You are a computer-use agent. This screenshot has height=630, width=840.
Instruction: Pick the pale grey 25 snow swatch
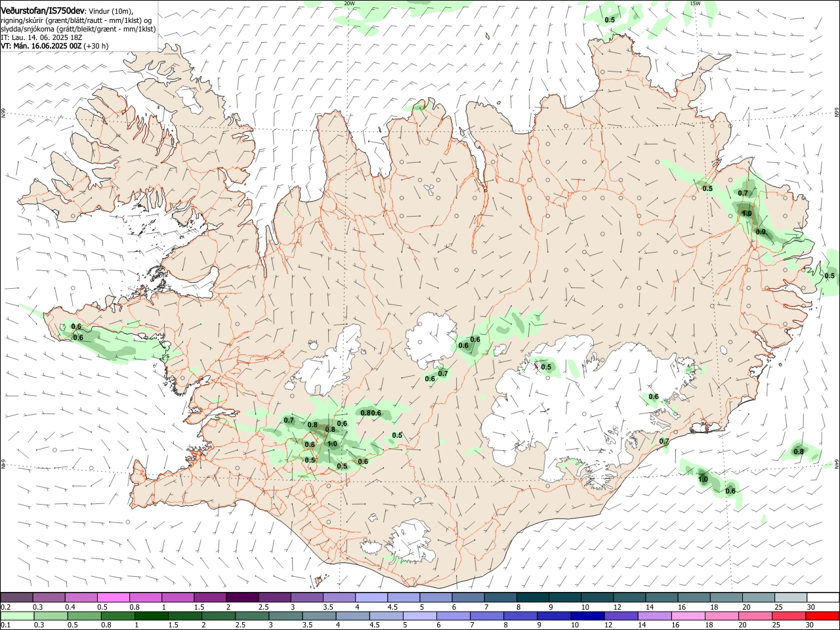point(791,597)
